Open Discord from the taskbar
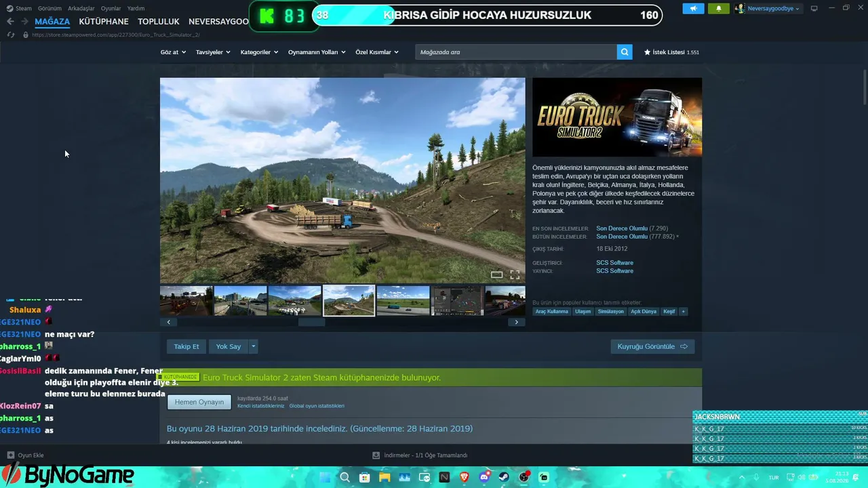The width and height of the screenshot is (868, 488). tap(484, 477)
